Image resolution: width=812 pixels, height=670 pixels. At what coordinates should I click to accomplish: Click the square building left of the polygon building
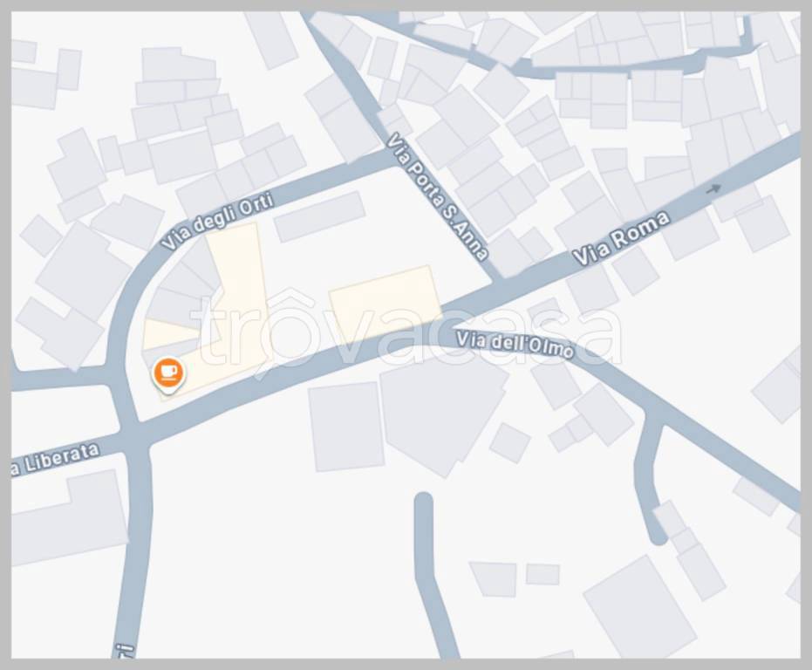click(345, 427)
